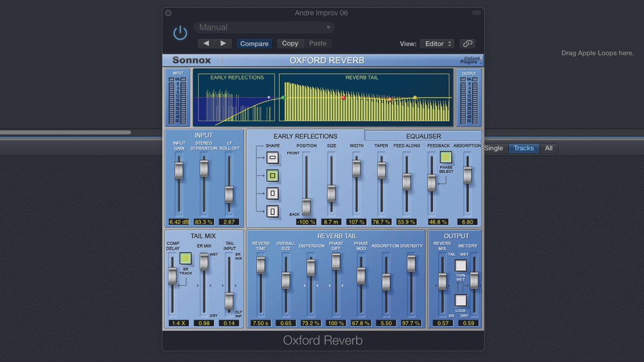Viewport: 644px width, 362px height.
Task: Select the Tracks filter button
Action: click(x=523, y=148)
